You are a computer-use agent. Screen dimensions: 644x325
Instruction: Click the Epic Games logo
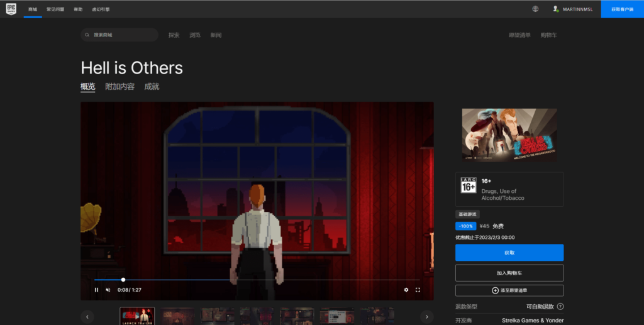(11, 9)
